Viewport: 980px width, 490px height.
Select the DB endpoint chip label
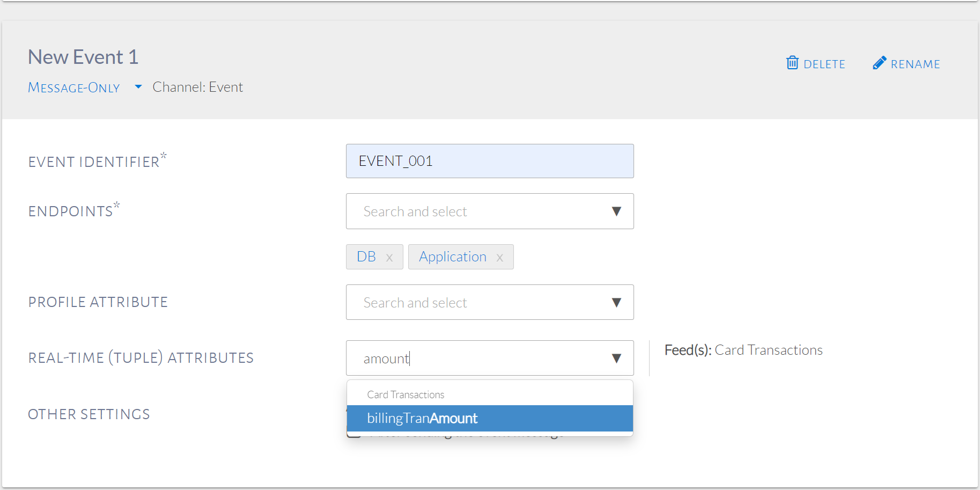366,257
